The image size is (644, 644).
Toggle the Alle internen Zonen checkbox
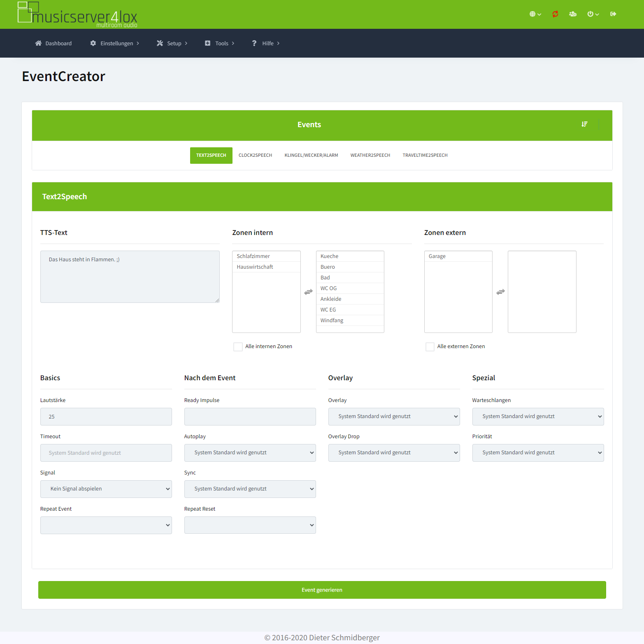(238, 347)
